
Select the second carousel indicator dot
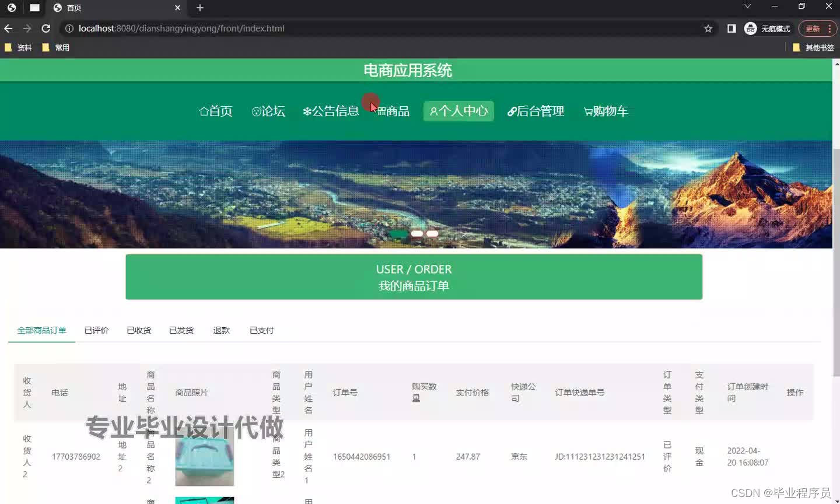point(417,233)
